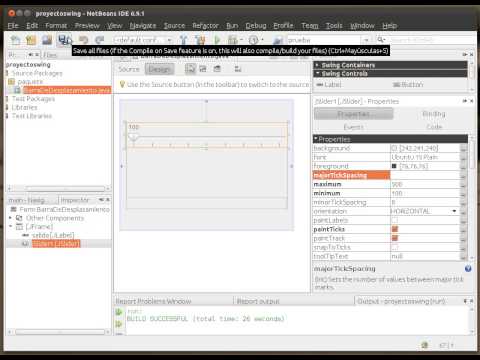Click the Profile Project clock icon

(254, 40)
